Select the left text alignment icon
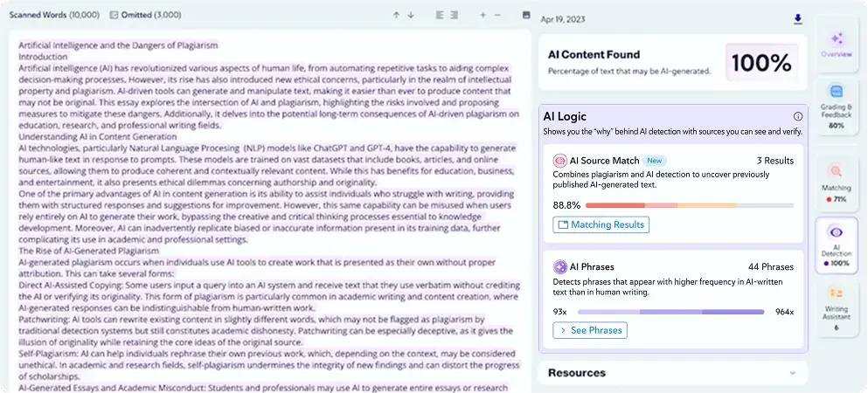The width and height of the screenshot is (868, 393). coord(440,16)
